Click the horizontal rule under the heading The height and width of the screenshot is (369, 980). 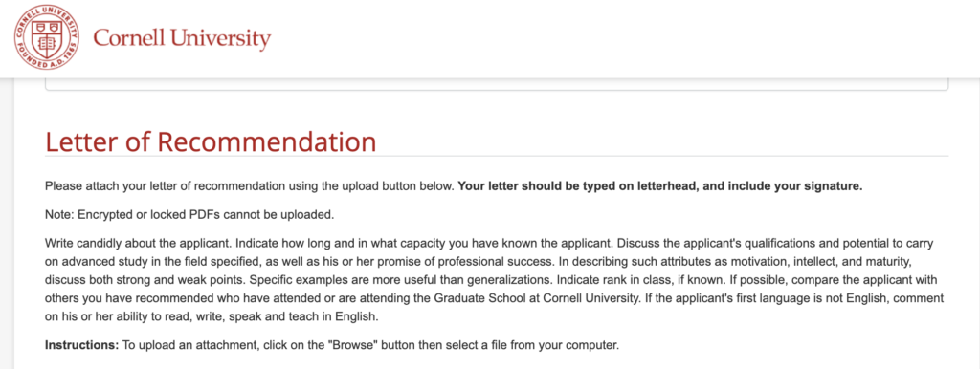(497, 156)
